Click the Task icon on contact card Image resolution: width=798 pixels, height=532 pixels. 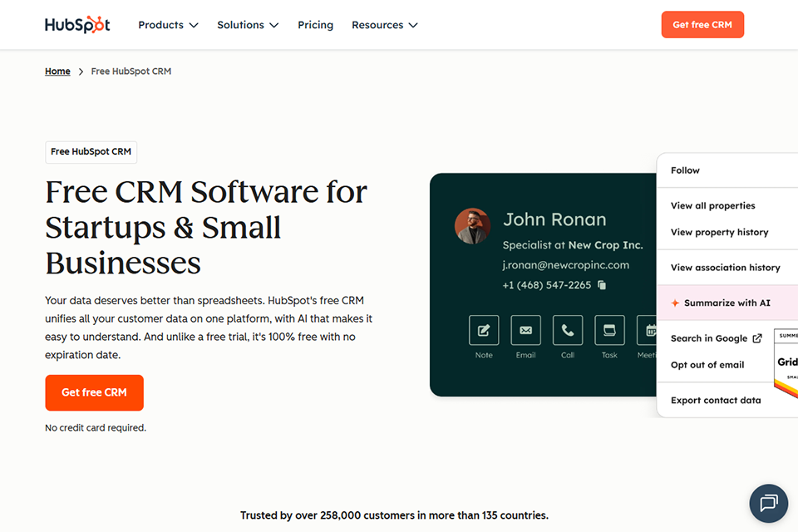pyautogui.click(x=609, y=330)
